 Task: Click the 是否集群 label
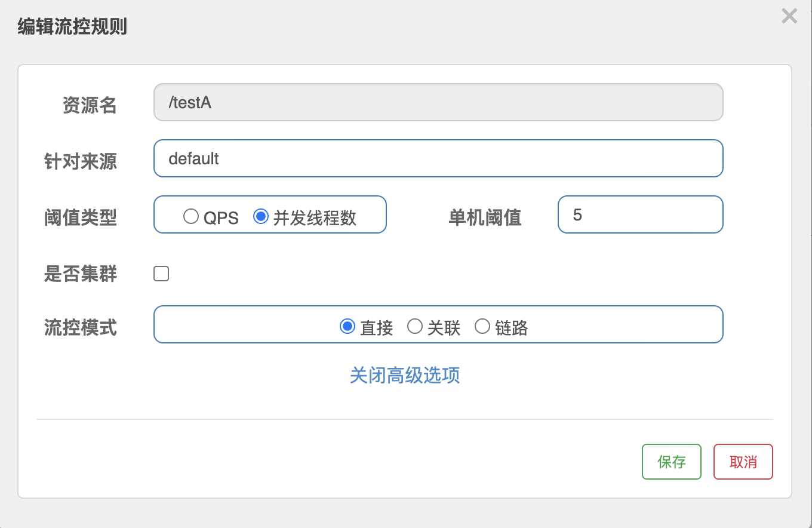coord(81,274)
